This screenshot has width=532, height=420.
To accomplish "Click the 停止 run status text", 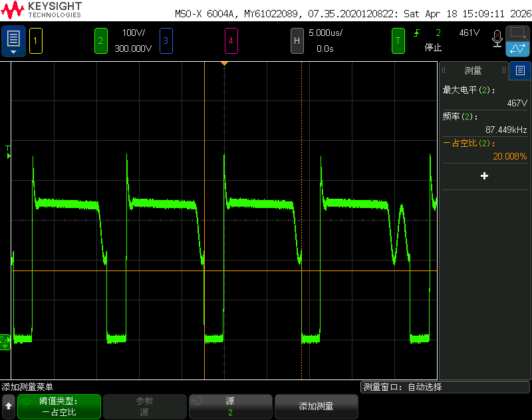I will tap(434, 47).
